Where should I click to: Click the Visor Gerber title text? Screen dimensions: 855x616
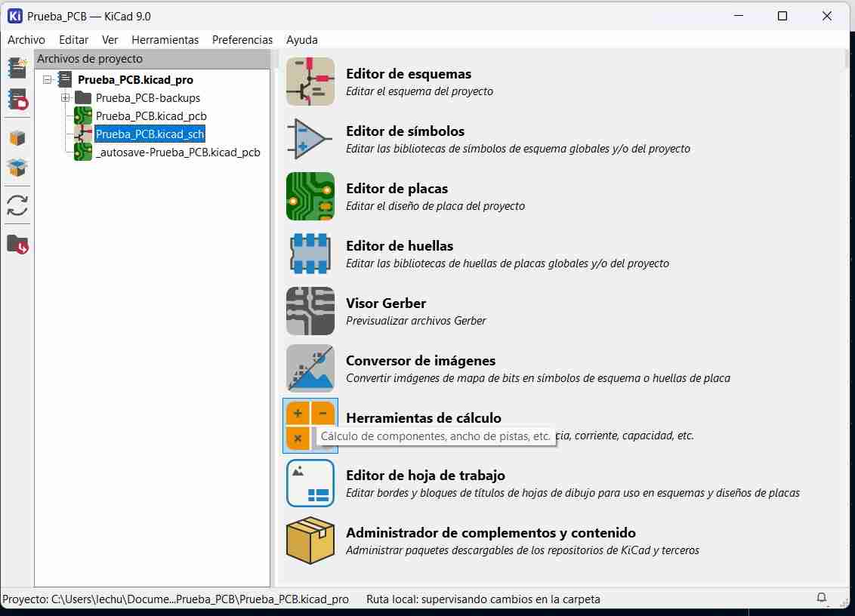pyautogui.click(x=386, y=303)
